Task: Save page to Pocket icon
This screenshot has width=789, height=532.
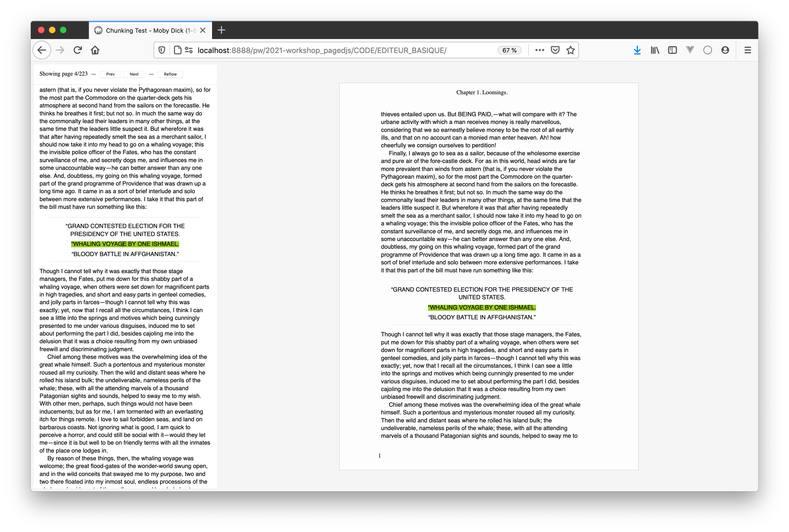Action: pyautogui.click(x=555, y=50)
